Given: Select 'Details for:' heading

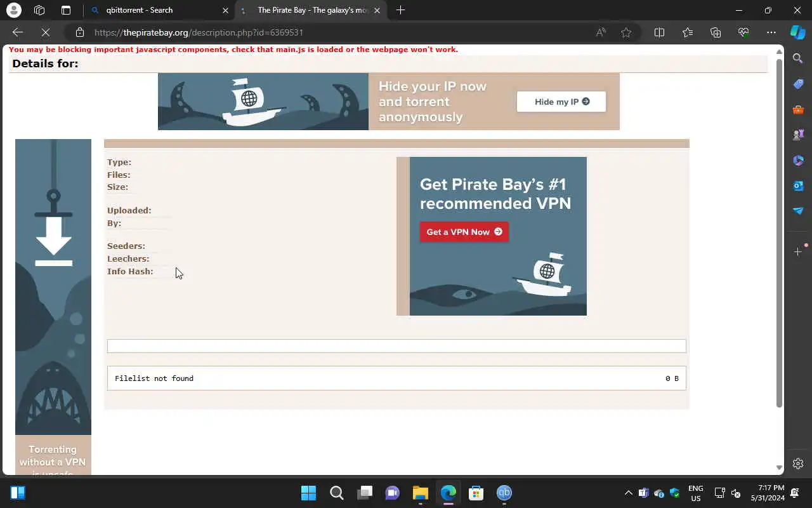Looking at the screenshot, I should click(x=45, y=63).
